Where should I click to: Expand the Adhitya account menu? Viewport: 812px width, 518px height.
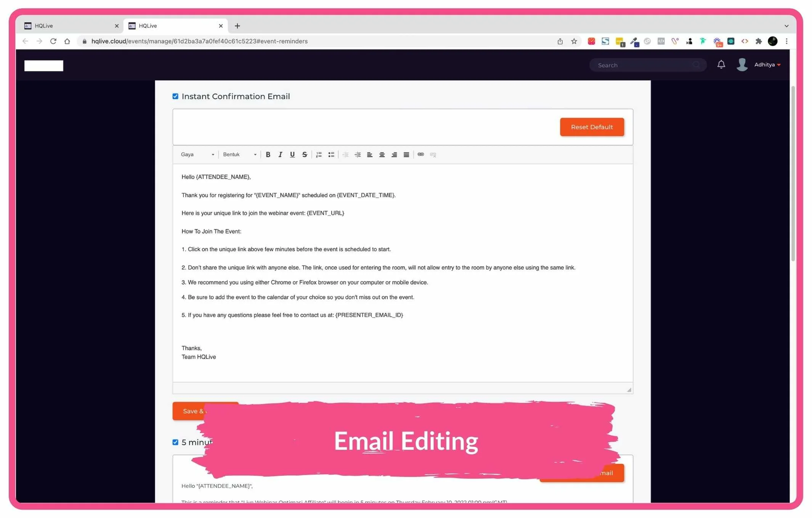coord(767,65)
